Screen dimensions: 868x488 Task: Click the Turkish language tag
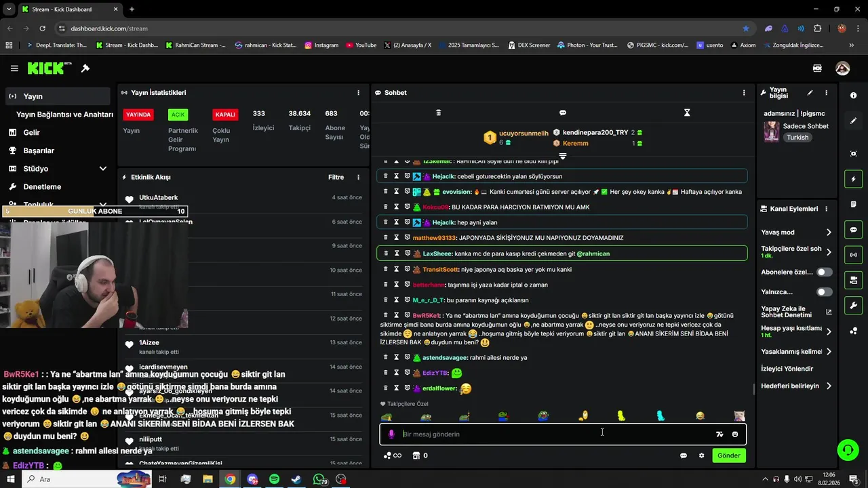click(797, 138)
